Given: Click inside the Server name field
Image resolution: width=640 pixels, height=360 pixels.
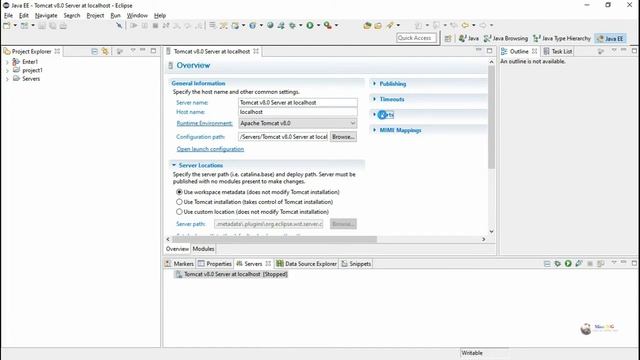Looking at the screenshot, I should pyautogui.click(x=298, y=102).
